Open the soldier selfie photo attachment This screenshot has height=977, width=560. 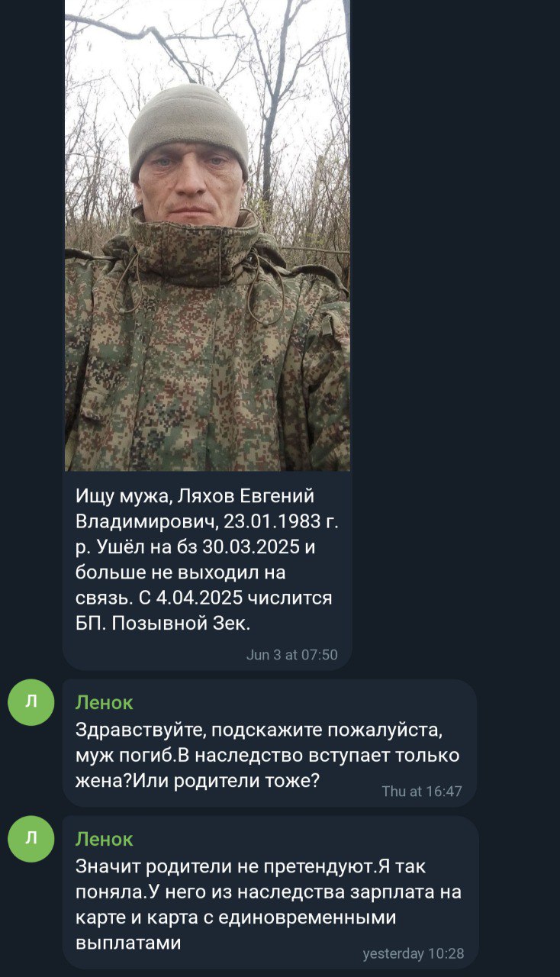(x=207, y=235)
